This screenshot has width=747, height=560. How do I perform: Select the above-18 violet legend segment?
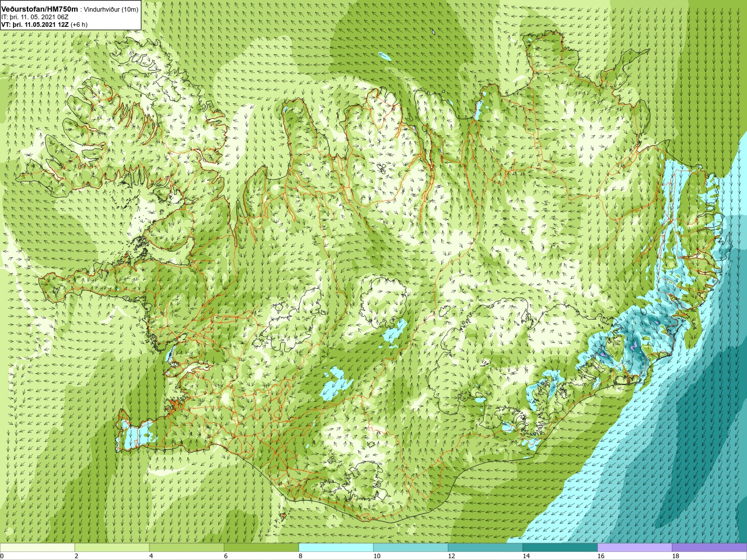(710, 548)
